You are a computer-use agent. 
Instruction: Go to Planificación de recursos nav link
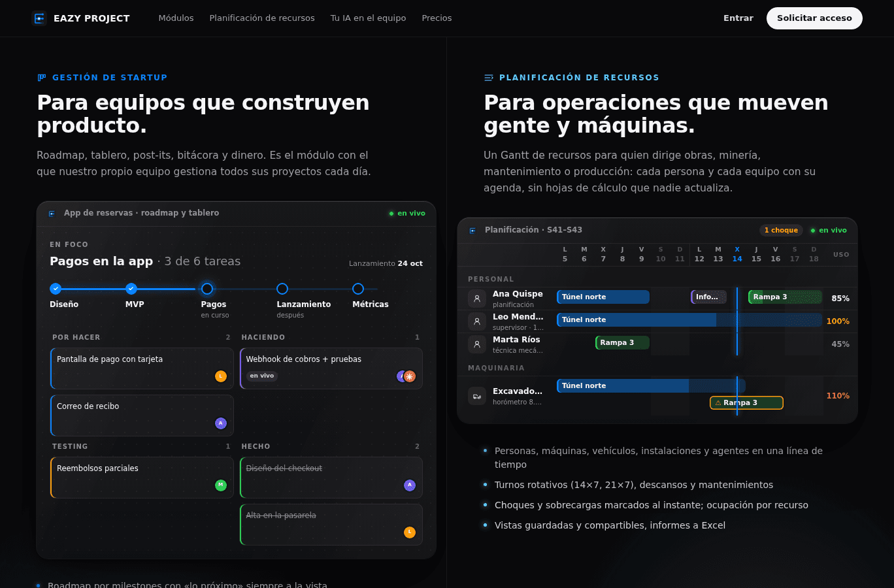coord(262,18)
